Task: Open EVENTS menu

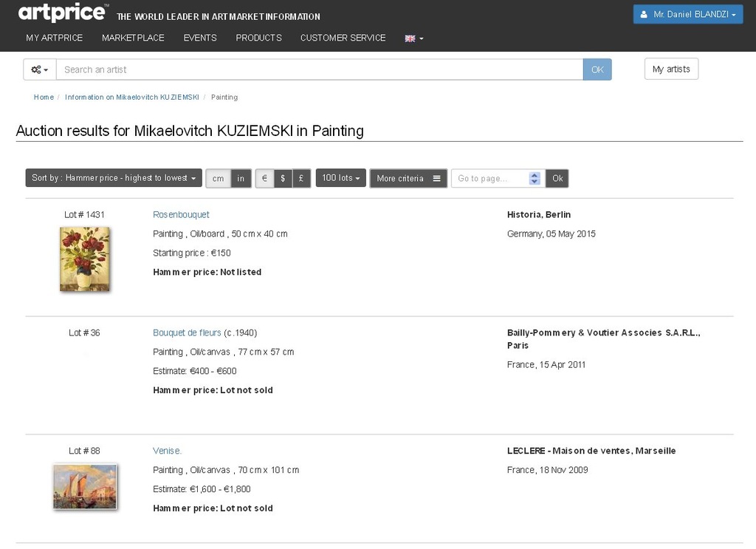Action: click(200, 38)
